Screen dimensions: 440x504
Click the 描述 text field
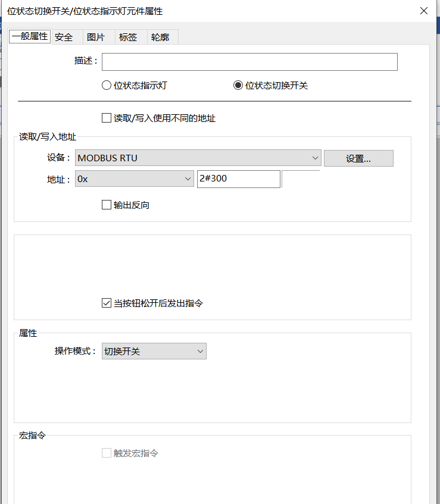[249, 62]
